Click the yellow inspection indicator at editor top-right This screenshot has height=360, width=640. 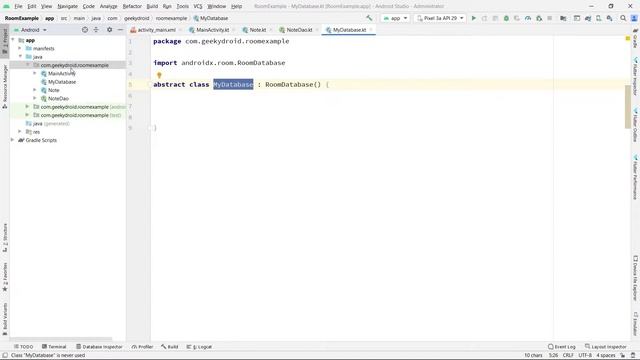coord(628,38)
